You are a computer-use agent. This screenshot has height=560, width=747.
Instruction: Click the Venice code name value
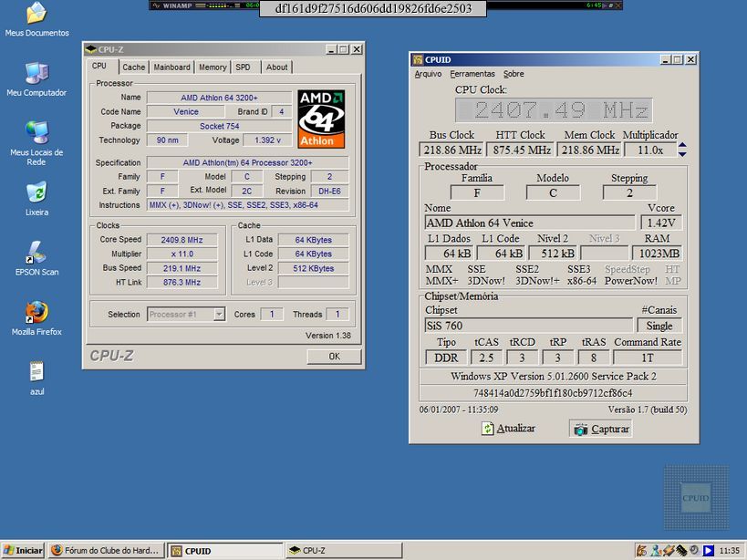point(186,111)
